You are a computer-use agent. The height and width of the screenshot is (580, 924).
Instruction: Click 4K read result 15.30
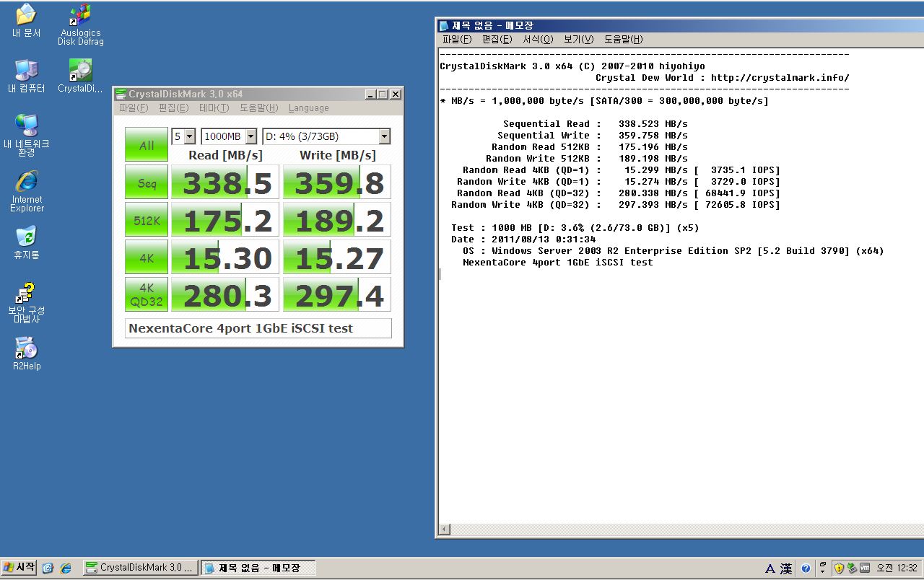225,258
